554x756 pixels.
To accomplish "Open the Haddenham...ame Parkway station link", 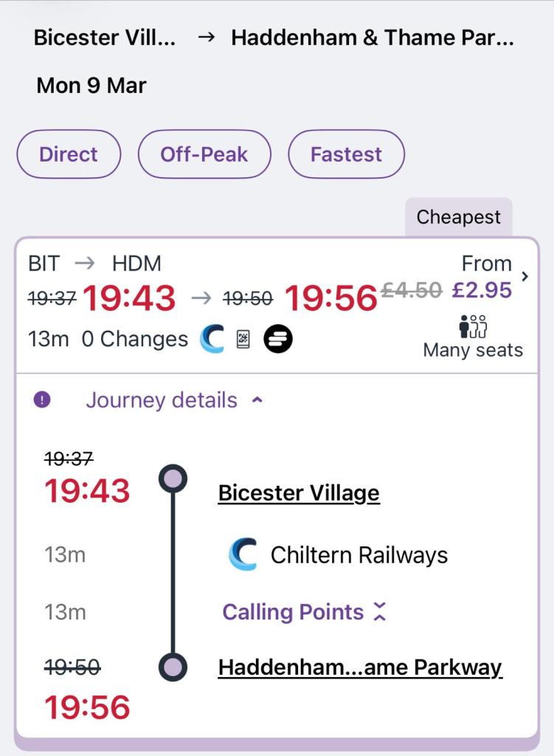I will (360, 667).
